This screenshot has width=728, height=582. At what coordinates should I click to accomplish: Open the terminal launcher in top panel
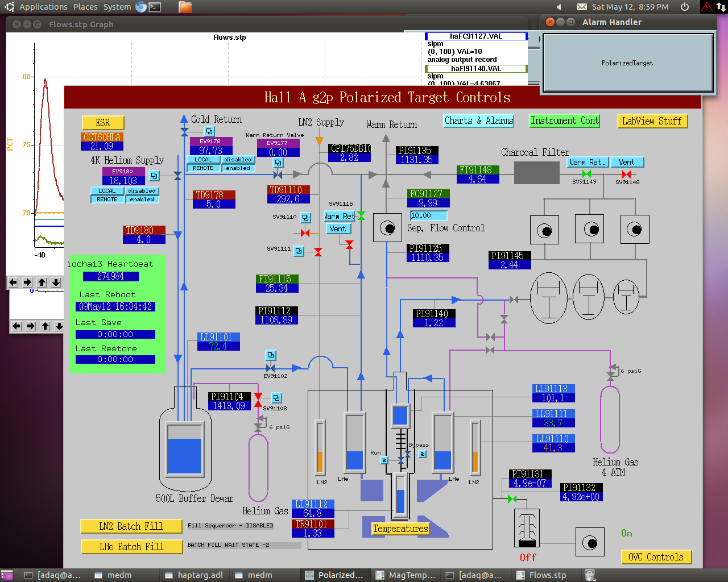(155, 7)
